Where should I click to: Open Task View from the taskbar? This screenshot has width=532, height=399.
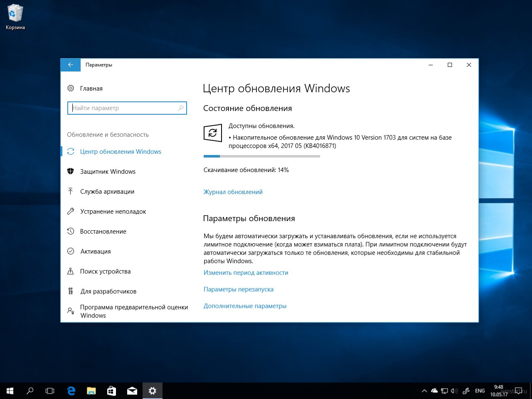pos(50,391)
